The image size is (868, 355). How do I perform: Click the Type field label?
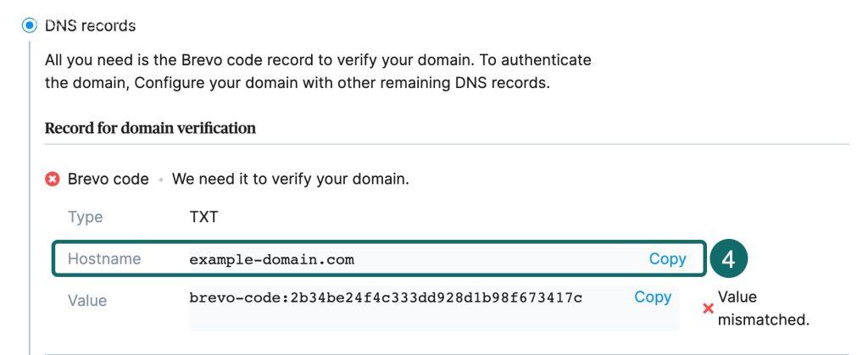click(85, 218)
